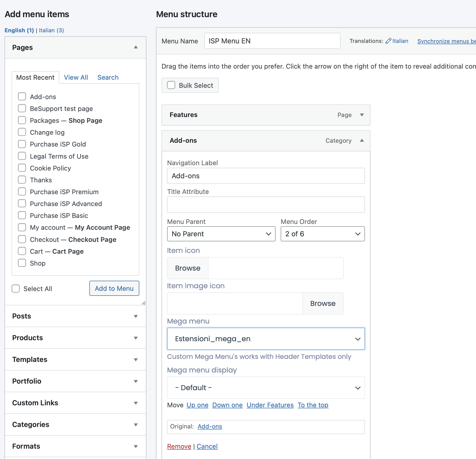The width and height of the screenshot is (476, 459).
Task: Check the Legal Terms of Use checkbox
Action: 22,156
